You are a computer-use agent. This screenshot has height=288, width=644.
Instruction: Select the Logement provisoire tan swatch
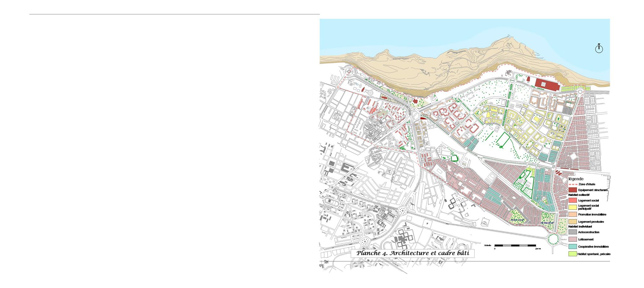click(x=573, y=222)
